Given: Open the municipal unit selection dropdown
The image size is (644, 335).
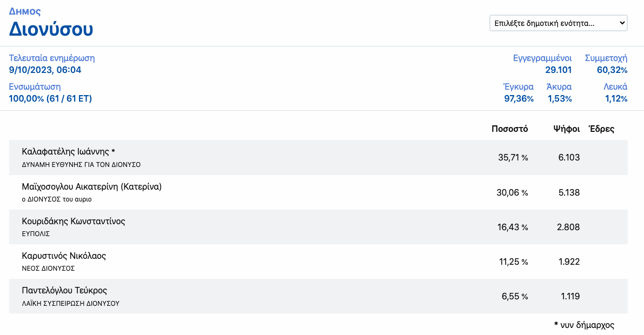Looking at the screenshot, I should pos(558,23).
